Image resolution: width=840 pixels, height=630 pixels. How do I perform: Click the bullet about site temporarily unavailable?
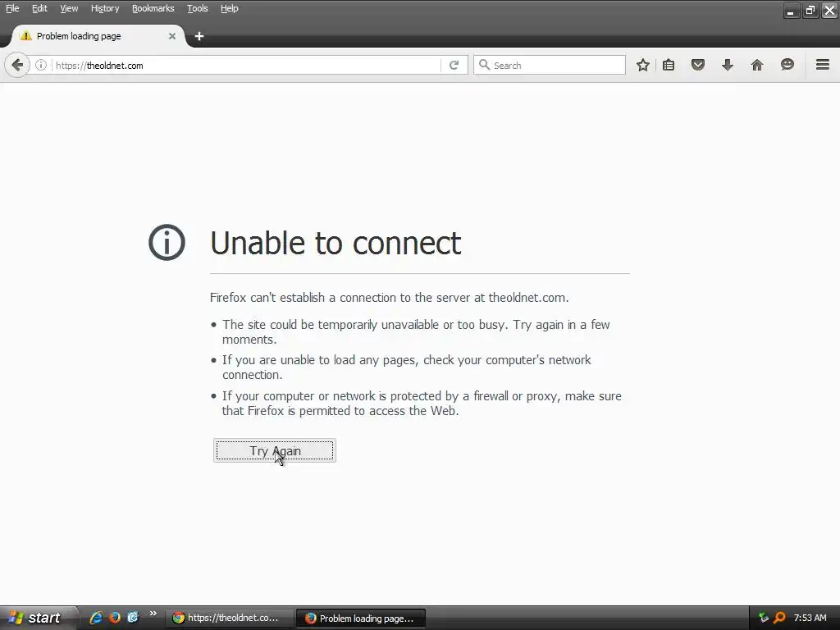point(416,332)
